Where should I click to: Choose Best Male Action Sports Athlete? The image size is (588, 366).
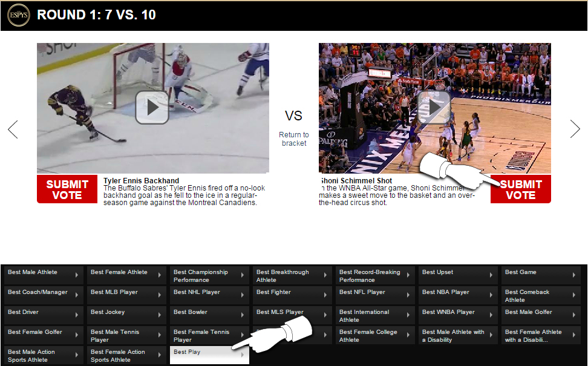coord(44,355)
